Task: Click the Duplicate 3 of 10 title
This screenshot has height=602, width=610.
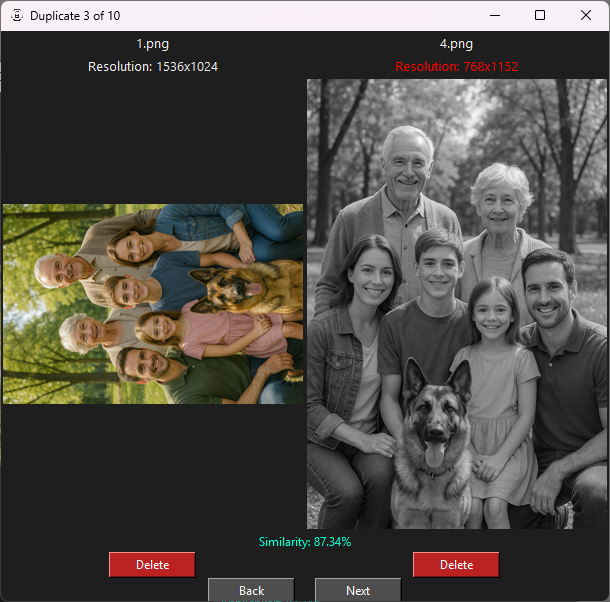Action: [75, 16]
